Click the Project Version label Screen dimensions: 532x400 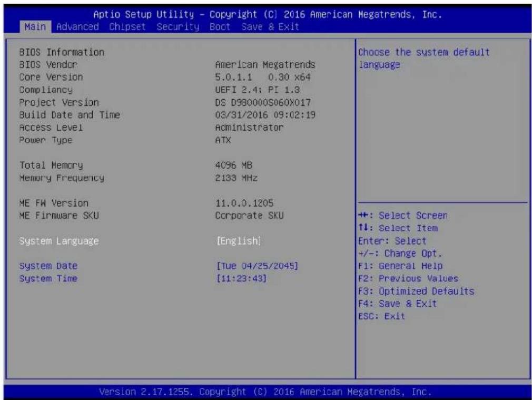pos(59,102)
